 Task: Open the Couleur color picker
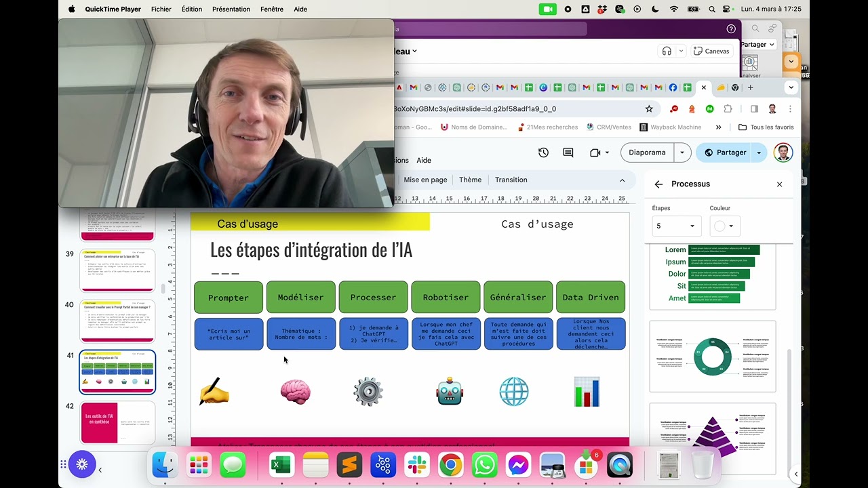pos(724,226)
